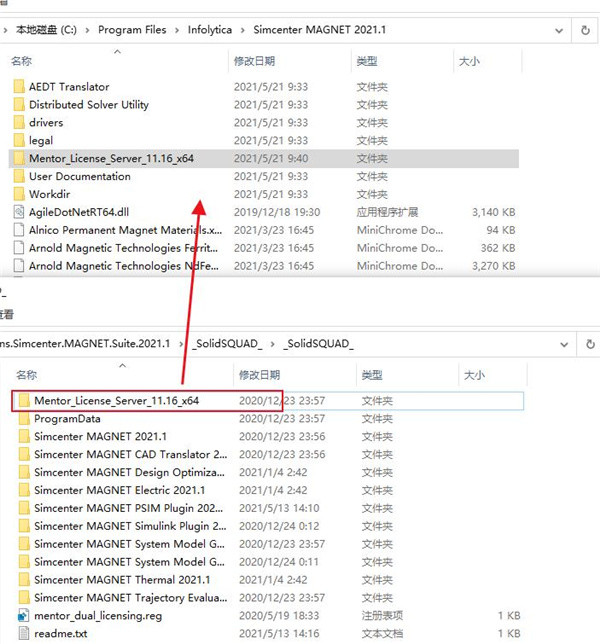Image resolution: width=600 pixels, height=644 pixels.
Task: Click the Simcenter MAGNET Trajectory Evalua folder icon
Action: (24, 598)
